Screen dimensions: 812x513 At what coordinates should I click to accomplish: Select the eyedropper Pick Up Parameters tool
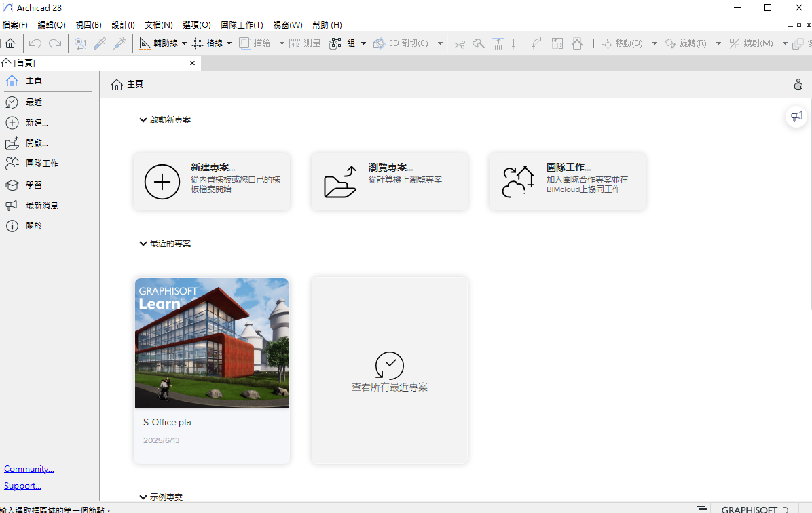[100, 43]
